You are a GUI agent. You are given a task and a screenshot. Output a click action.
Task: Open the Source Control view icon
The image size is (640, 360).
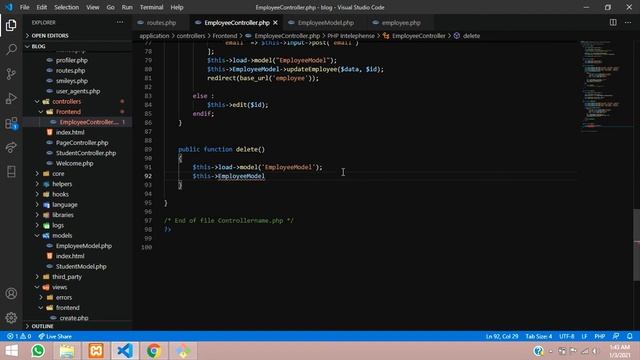point(11,74)
